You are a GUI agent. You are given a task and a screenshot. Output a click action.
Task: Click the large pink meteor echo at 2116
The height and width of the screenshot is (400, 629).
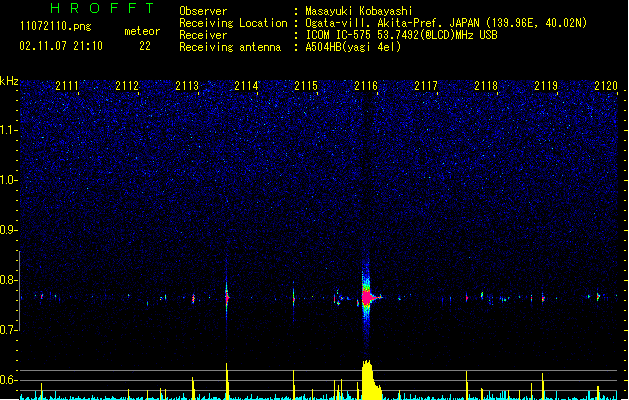tap(367, 297)
